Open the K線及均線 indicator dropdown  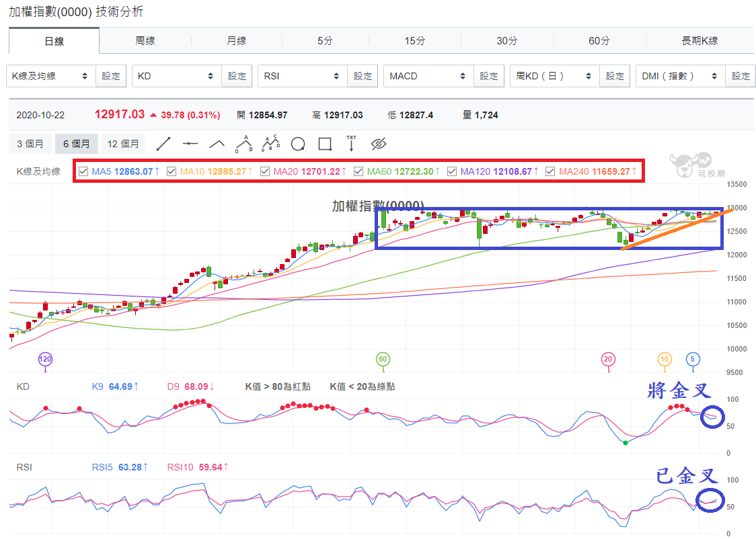50,76
